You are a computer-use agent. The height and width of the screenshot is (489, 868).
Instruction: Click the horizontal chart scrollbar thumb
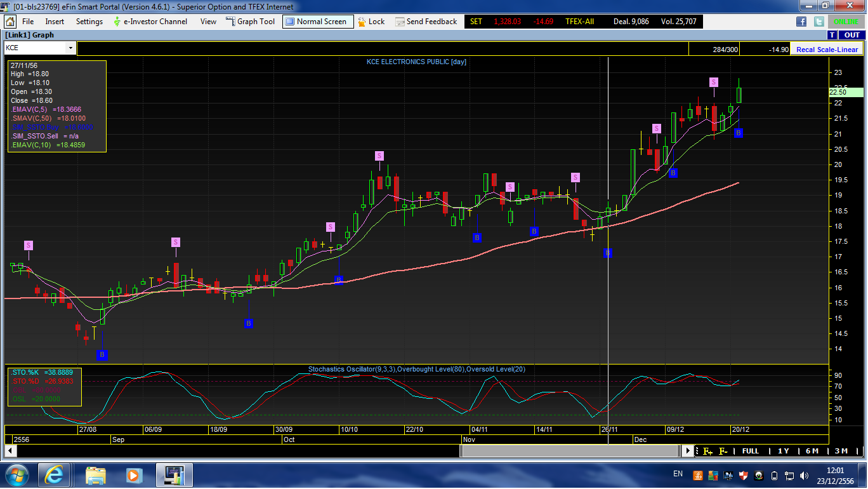tap(570, 451)
